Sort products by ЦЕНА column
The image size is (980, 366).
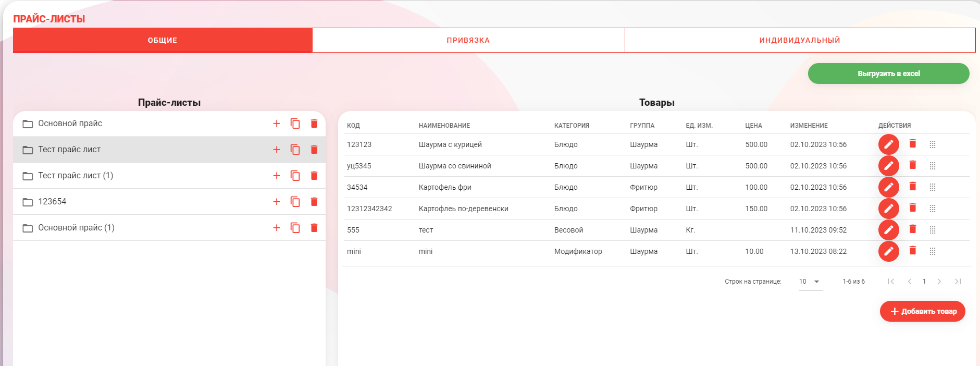click(x=753, y=126)
